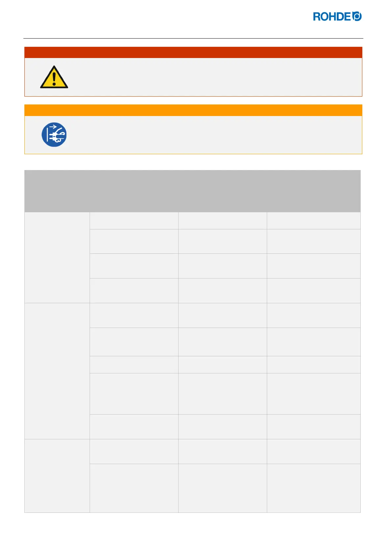Select the bottom-right cell of the table

[314, 488]
